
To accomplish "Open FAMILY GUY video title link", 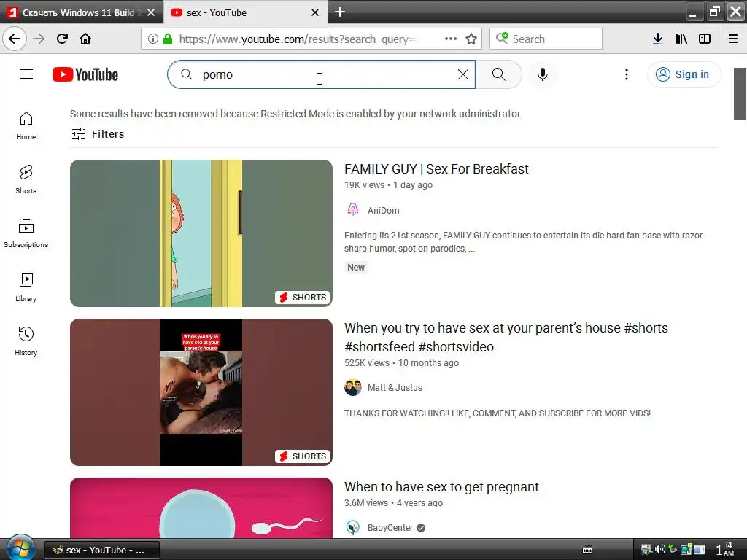I will (x=436, y=169).
